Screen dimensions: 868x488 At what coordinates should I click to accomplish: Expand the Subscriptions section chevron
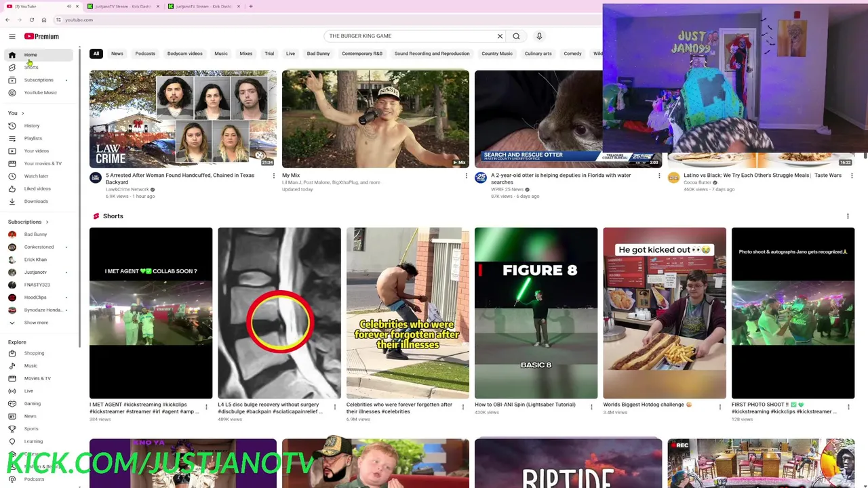click(x=47, y=222)
